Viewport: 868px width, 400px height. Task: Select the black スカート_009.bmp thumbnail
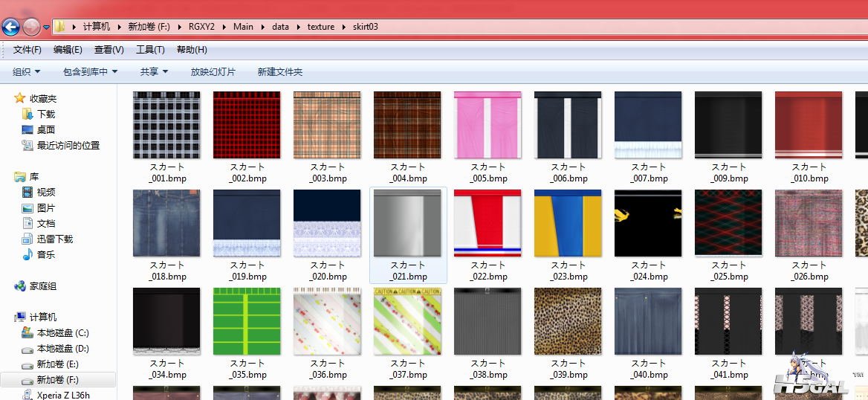728,125
